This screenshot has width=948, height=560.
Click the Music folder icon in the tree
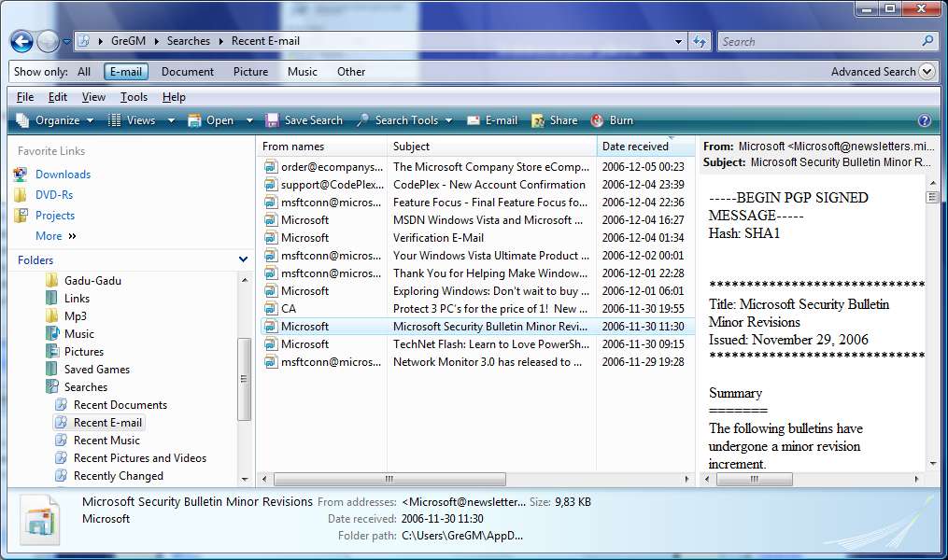tap(52, 333)
